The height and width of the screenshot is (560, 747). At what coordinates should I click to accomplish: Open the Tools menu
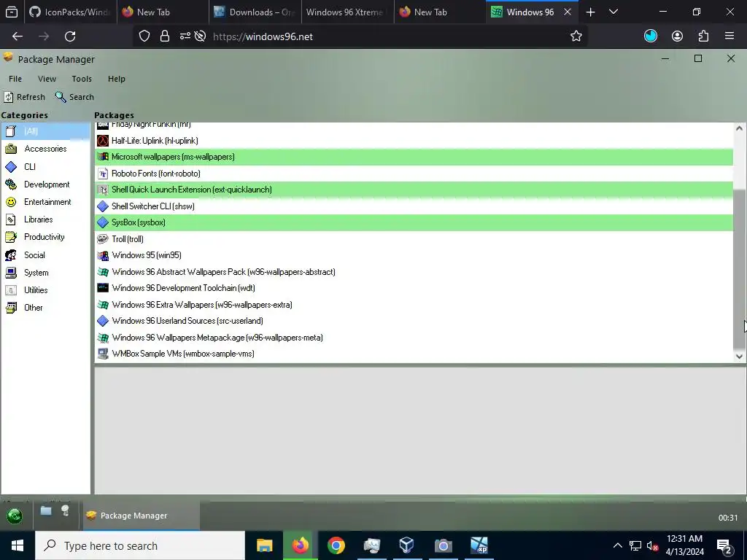82,79
